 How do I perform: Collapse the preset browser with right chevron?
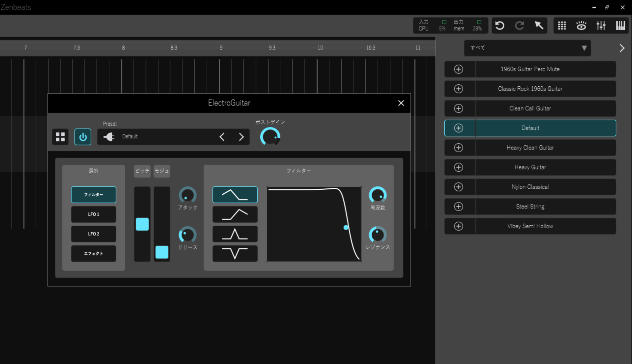tap(622, 48)
